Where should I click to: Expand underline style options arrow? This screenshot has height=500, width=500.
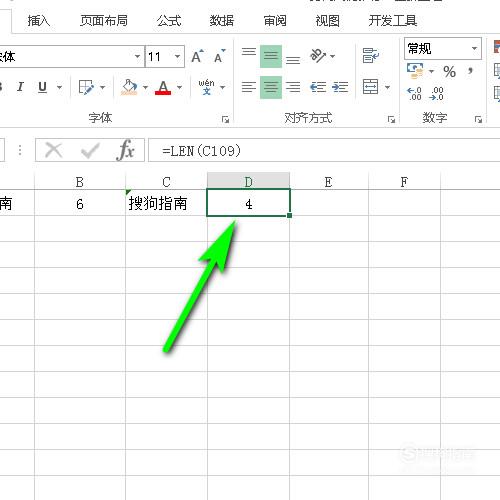[x=59, y=88]
